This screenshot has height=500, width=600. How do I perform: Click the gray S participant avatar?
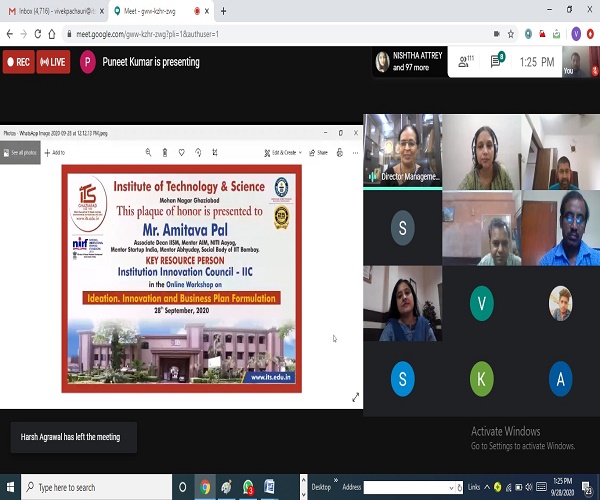coord(403,228)
